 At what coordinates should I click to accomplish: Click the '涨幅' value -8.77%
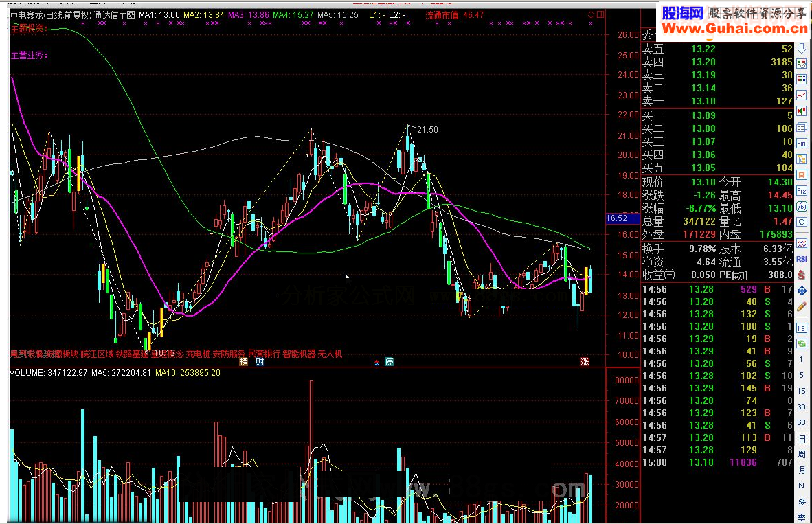pyautogui.click(x=701, y=208)
